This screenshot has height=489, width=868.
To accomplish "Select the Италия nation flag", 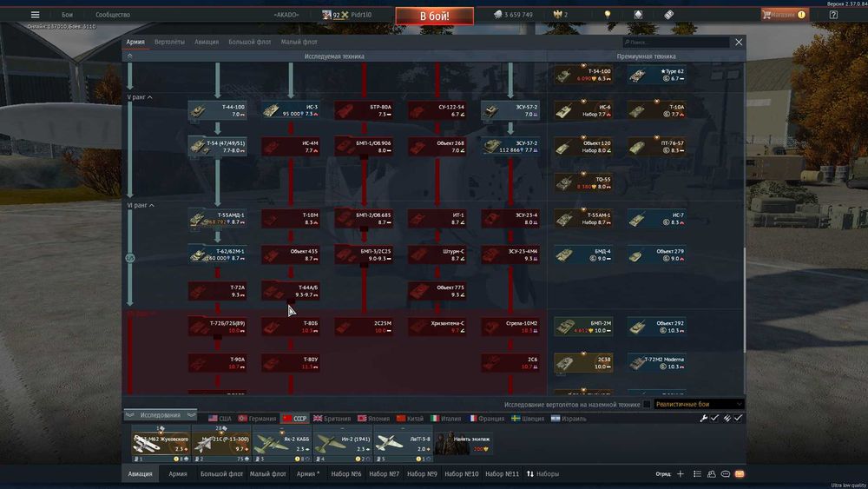I will coord(445,419).
